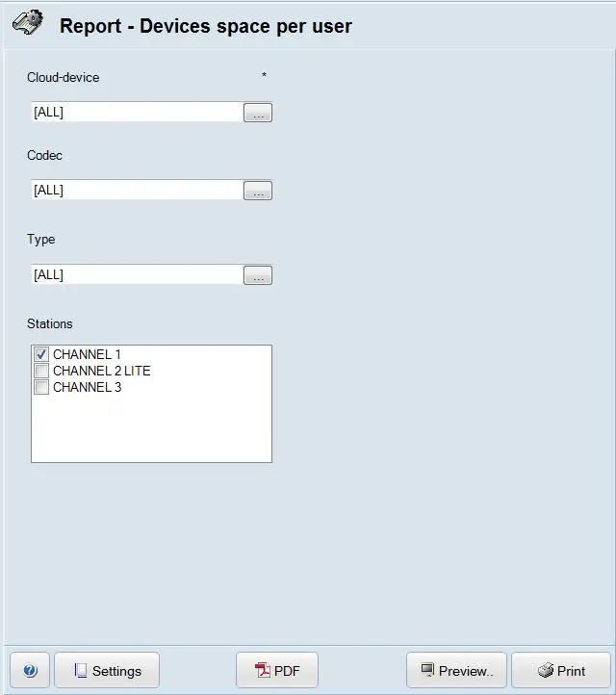Enable the CHANNEL 2 LITE station
The image size is (616, 695).
coord(41,371)
